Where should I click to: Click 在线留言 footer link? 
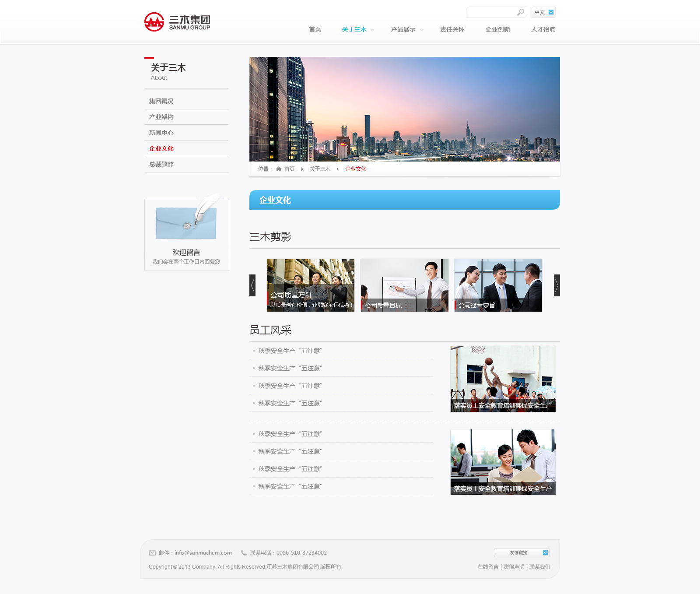point(488,567)
